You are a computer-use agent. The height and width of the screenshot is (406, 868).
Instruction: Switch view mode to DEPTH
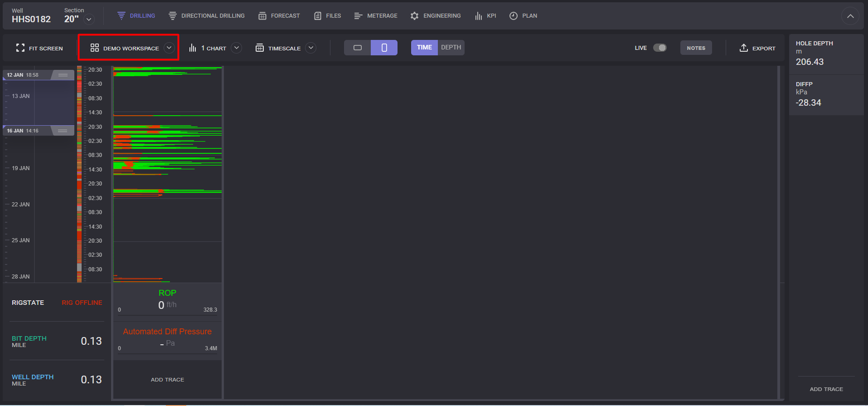[451, 48]
